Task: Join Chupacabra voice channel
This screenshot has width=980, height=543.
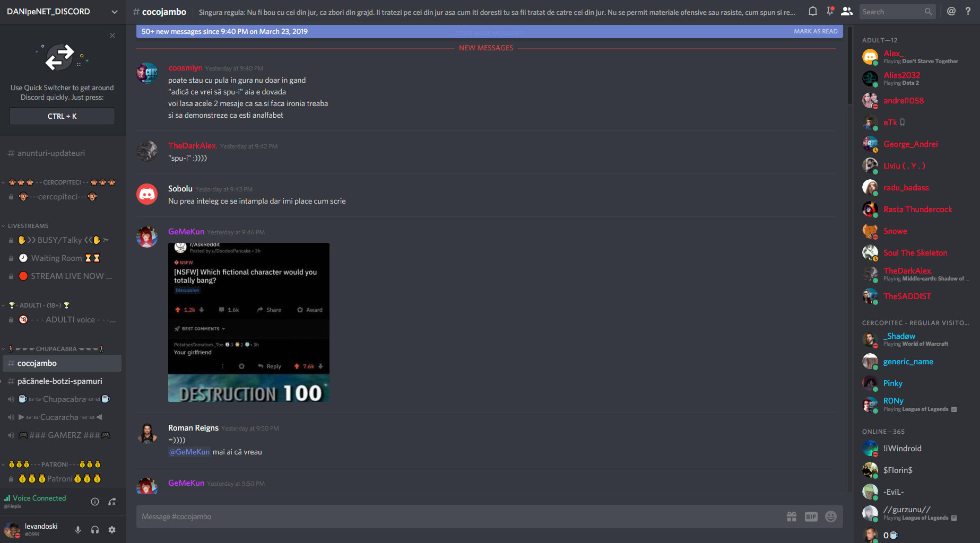Action: click(x=62, y=399)
